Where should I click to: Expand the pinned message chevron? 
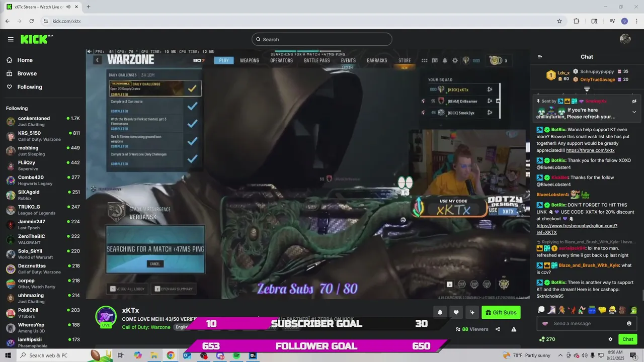tap(634, 112)
